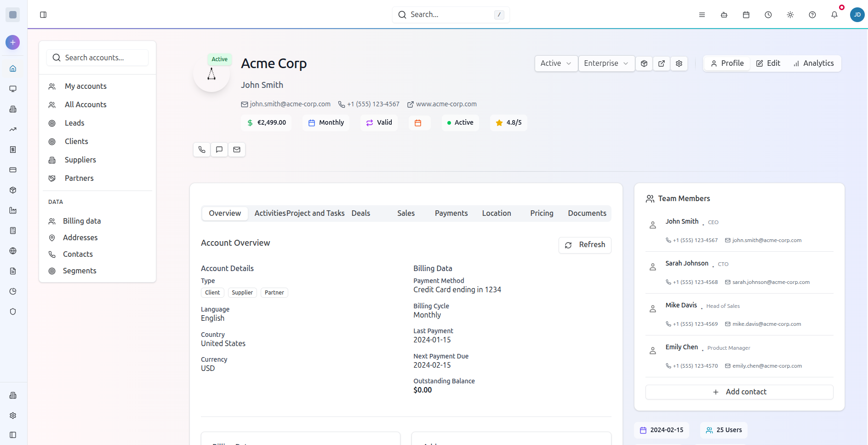Click the shield security icon in sidebar

pyautogui.click(x=12, y=312)
